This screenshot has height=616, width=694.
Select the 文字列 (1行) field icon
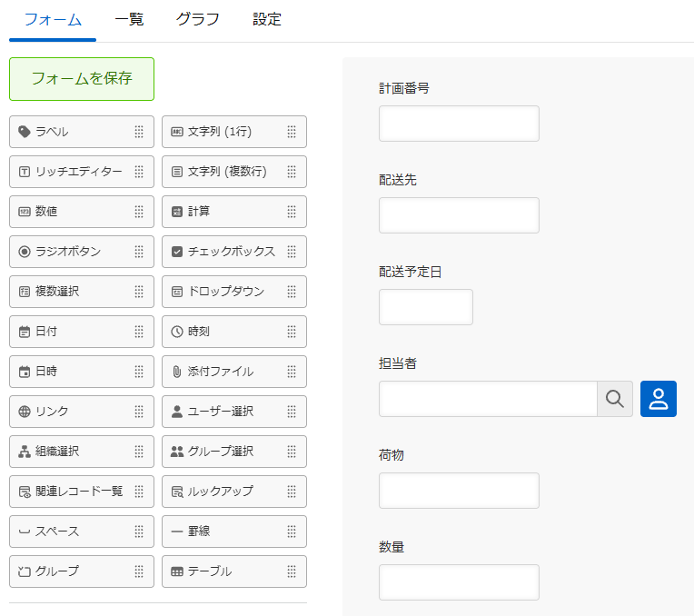177,132
